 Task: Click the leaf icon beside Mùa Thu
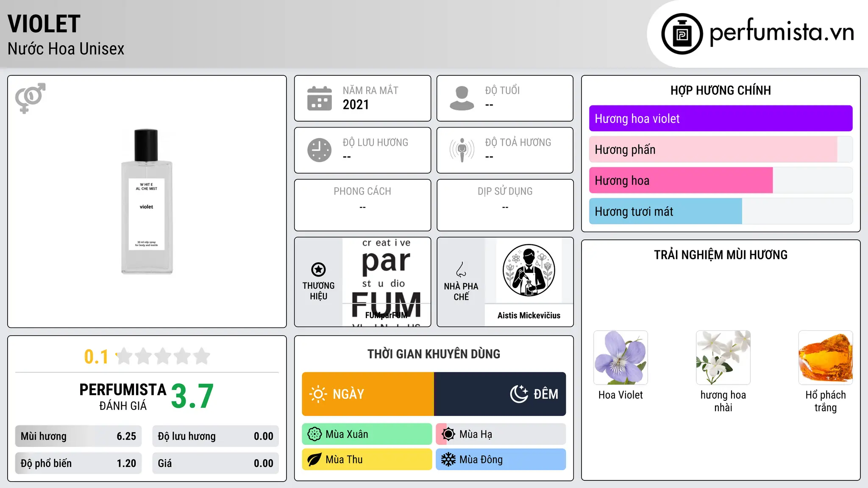click(x=314, y=460)
